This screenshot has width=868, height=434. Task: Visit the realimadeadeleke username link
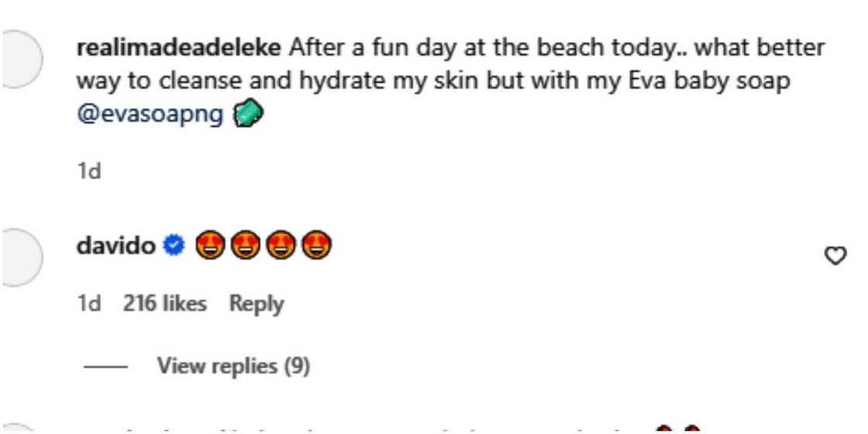181,47
